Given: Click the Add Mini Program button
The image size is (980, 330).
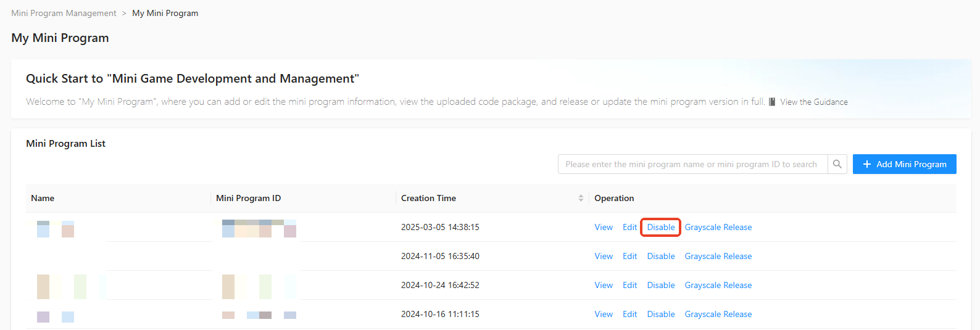Looking at the screenshot, I should pos(905,164).
